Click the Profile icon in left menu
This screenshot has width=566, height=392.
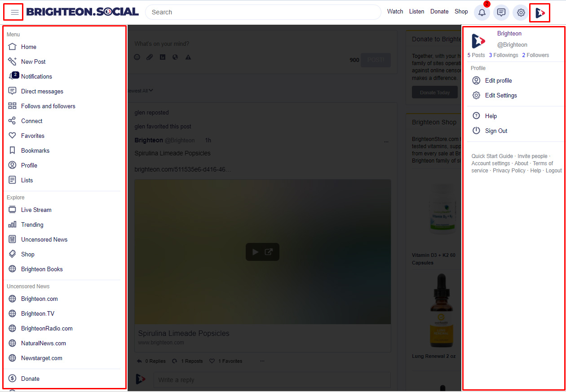[x=12, y=165]
